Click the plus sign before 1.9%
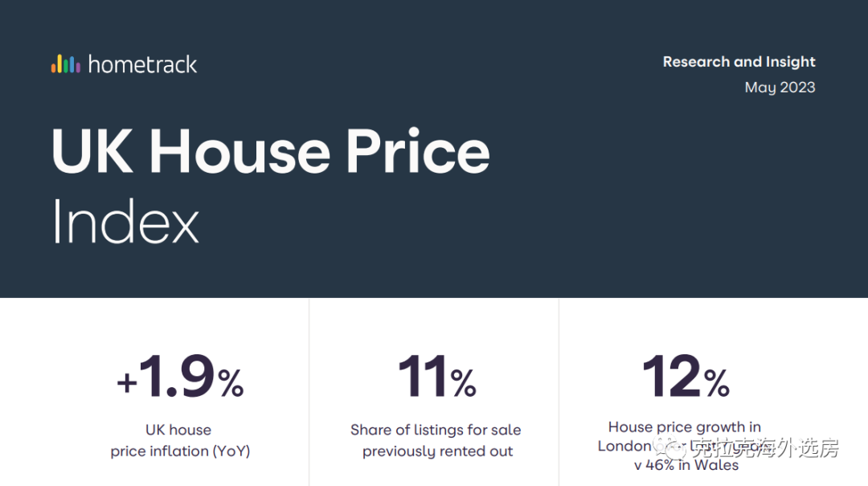Screen dimensions: 868x486 pyautogui.click(x=127, y=382)
